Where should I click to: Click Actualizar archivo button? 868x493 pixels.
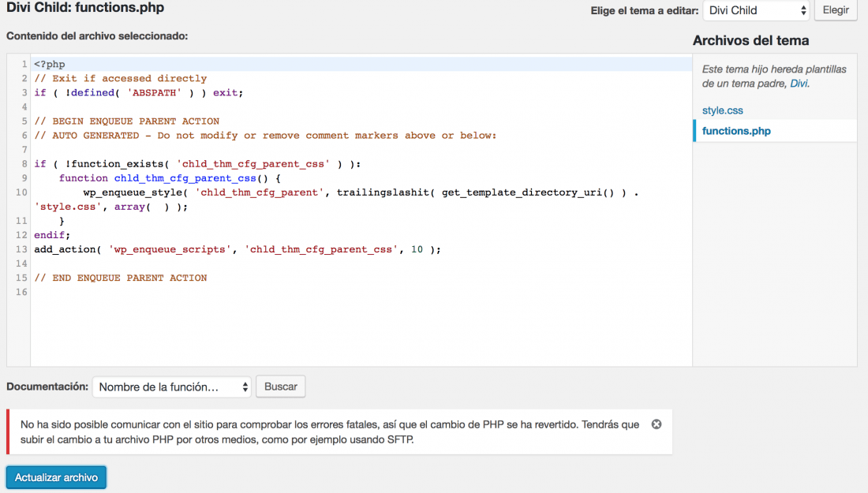(x=57, y=477)
